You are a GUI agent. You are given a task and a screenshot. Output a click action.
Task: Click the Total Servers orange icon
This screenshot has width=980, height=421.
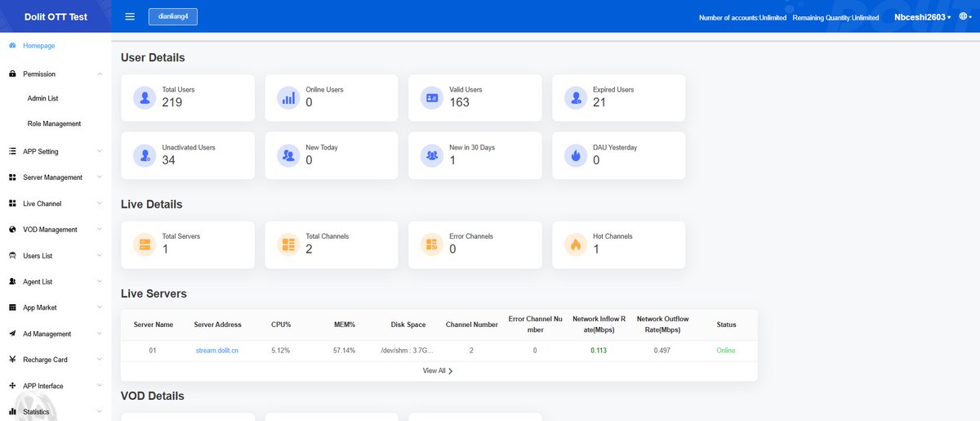coord(145,244)
